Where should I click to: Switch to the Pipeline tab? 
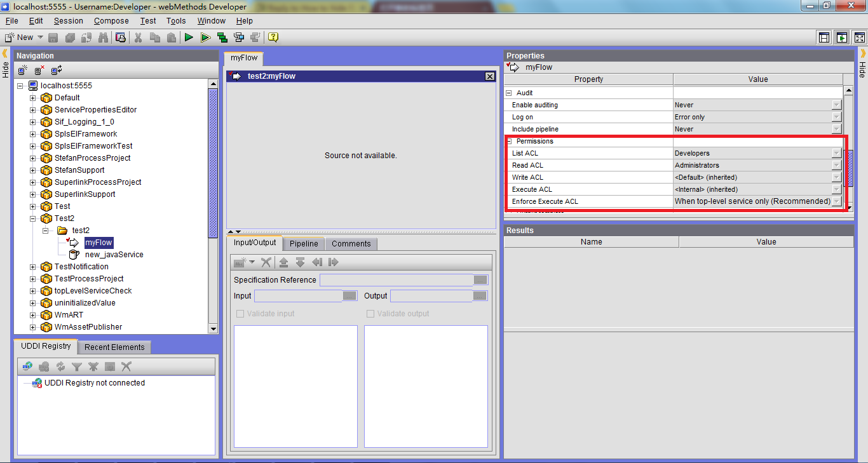[304, 244]
